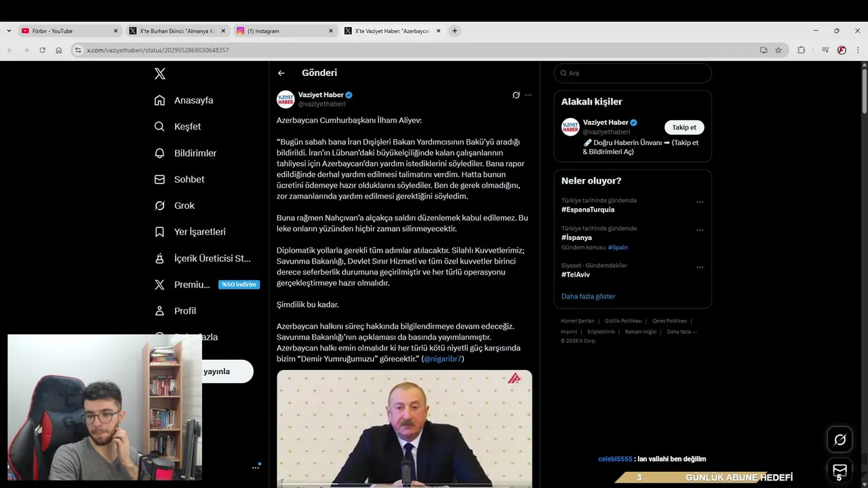868x488 pixels.
Task: Open more options for #EspanaTurquia trend
Action: click(700, 202)
